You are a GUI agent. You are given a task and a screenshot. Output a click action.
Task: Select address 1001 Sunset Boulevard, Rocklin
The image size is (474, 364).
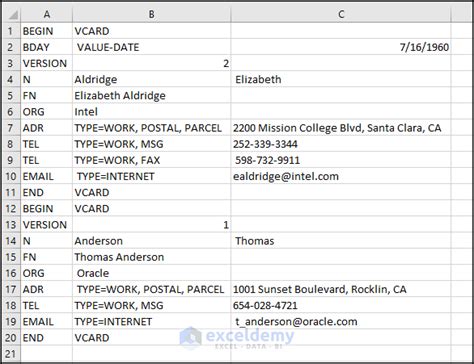[x=341, y=289]
